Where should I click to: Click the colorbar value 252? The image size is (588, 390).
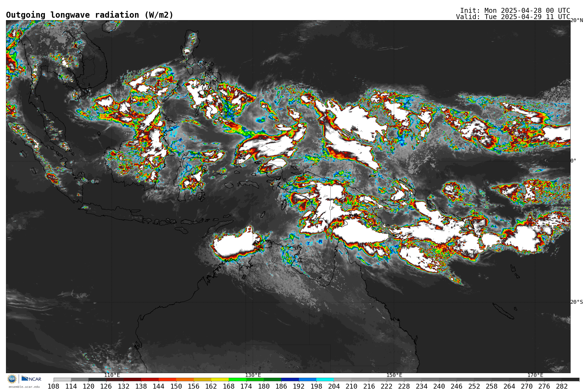coord(474,386)
